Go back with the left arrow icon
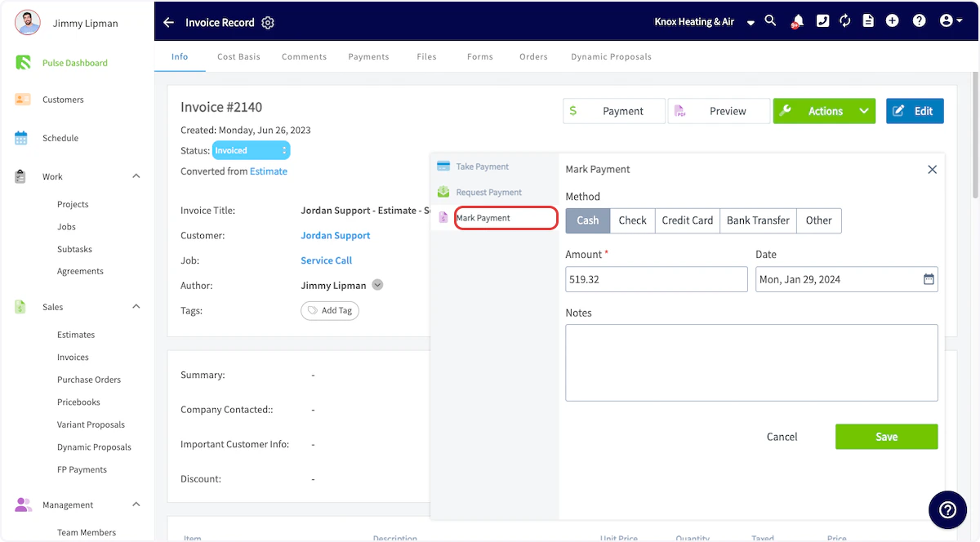Screen dimensions: 980x542 pos(168,22)
